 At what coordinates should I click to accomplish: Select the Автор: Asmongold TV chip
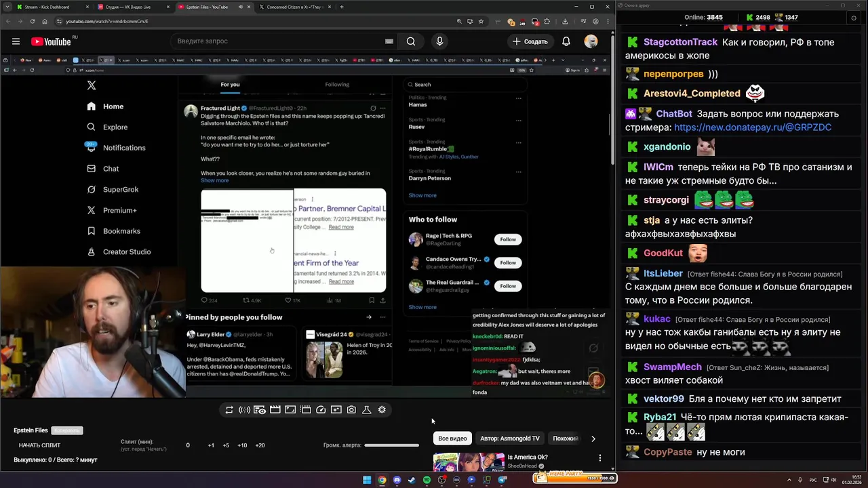tap(510, 439)
